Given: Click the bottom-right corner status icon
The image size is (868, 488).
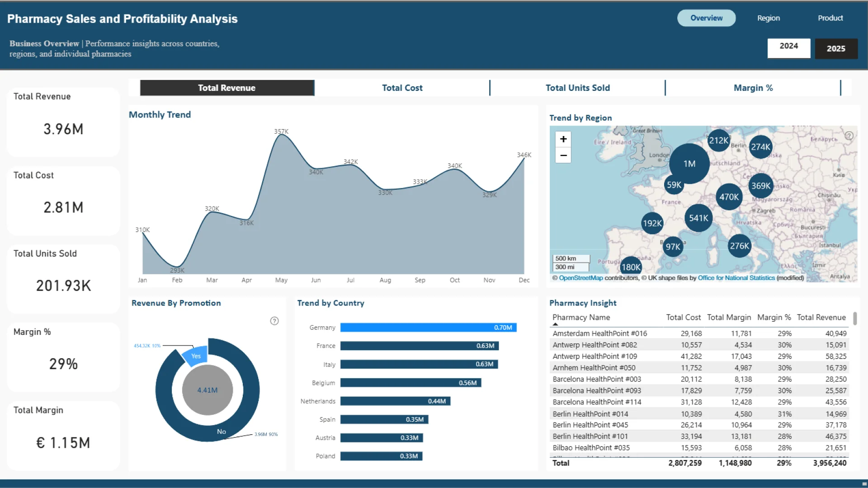Looking at the screenshot, I should pos(864,483).
